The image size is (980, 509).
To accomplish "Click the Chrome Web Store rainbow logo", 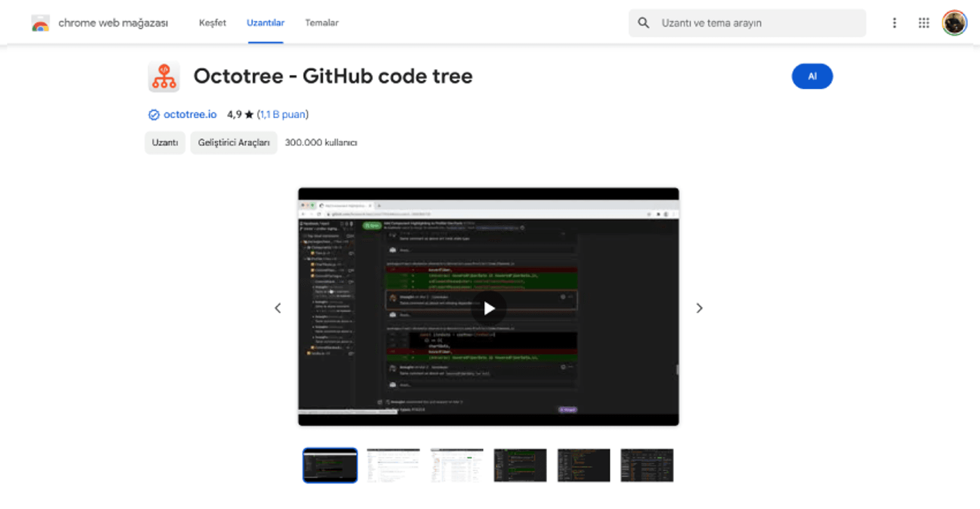I will point(40,23).
